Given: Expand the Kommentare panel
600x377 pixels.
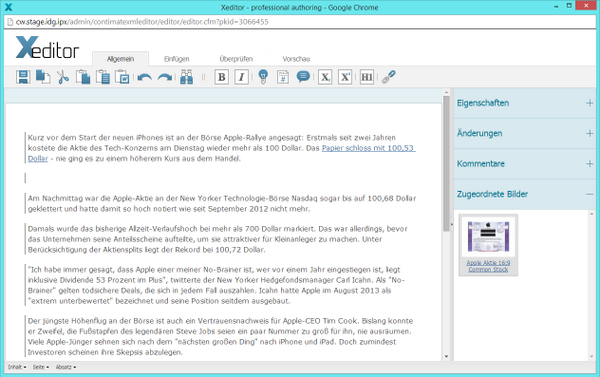Looking at the screenshot, I should click(x=525, y=164).
